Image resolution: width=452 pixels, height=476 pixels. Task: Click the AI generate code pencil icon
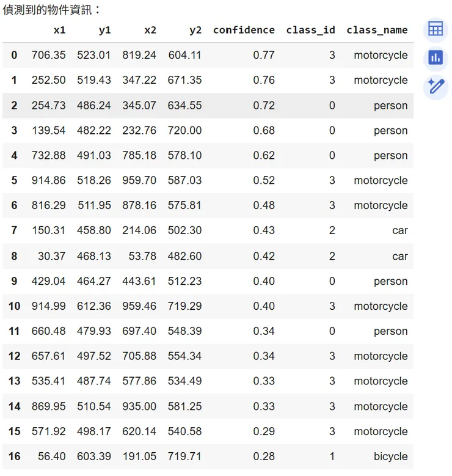click(x=436, y=87)
